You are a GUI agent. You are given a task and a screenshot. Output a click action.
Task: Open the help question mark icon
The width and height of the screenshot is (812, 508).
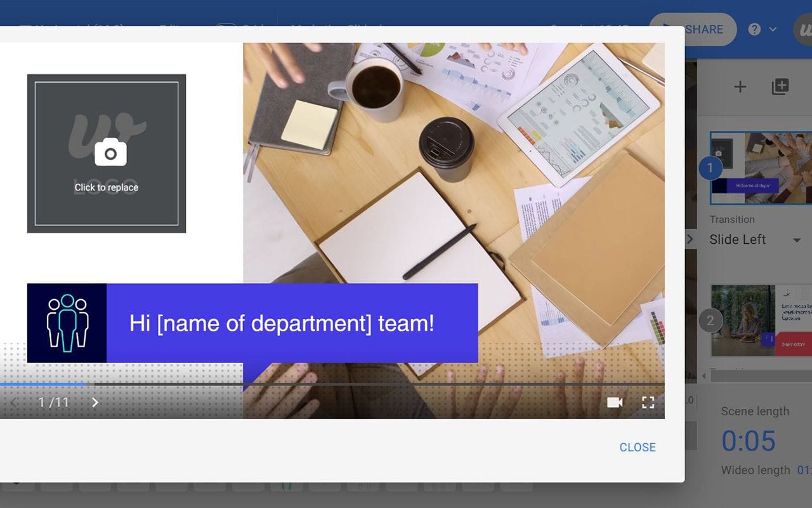coord(754,29)
